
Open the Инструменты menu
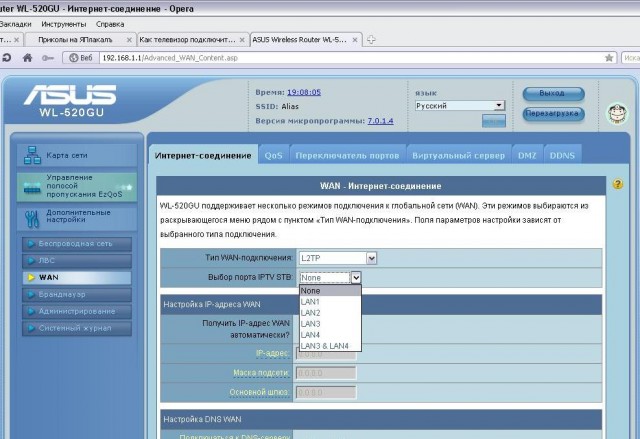[x=64, y=24]
